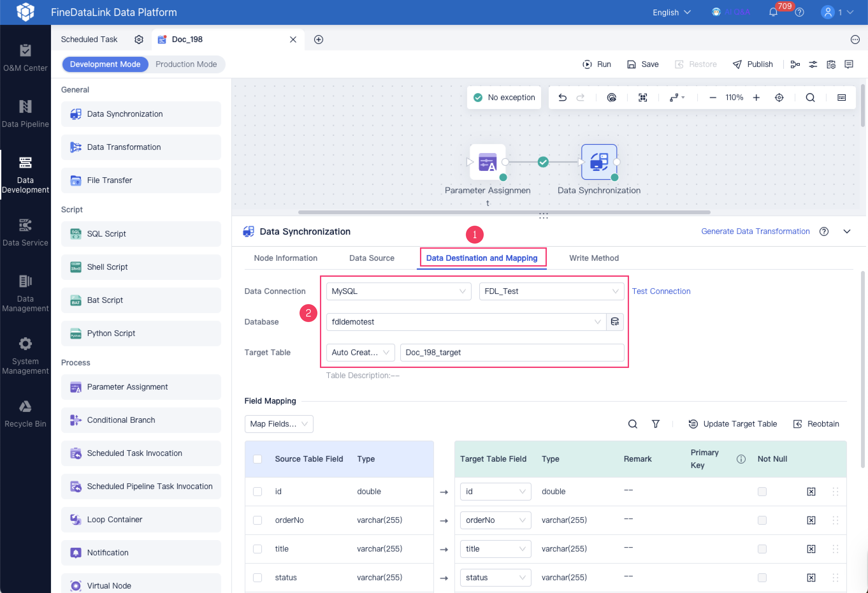Open the Recycle Bin sidebar section
The height and width of the screenshot is (593, 868).
[25, 413]
